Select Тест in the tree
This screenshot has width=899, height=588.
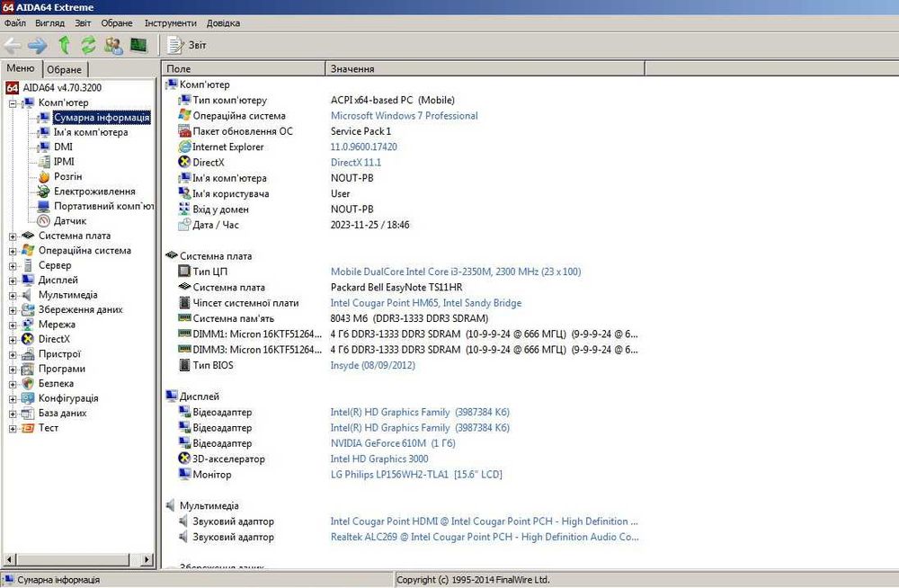(49, 428)
